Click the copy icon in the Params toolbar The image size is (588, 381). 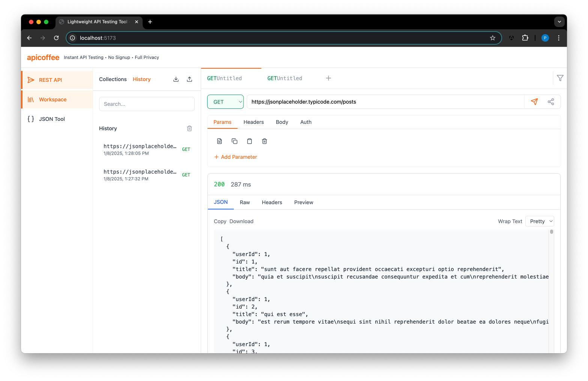[235, 141]
